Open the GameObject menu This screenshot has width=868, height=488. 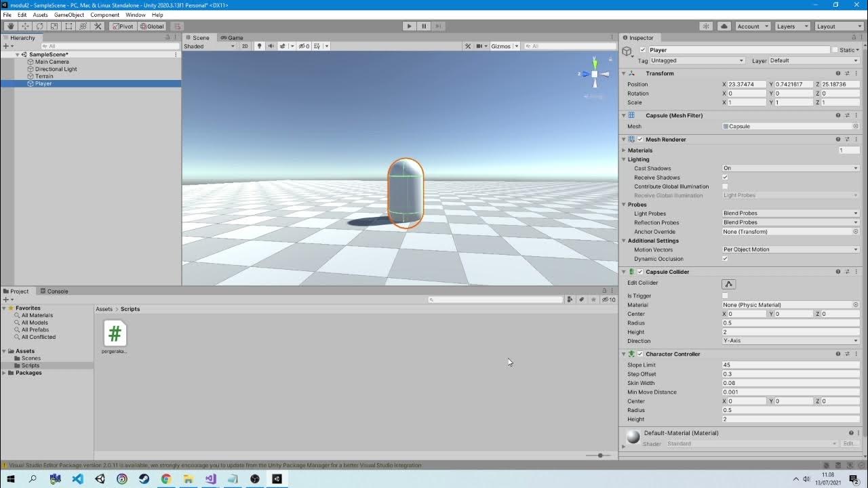coord(69,15)
